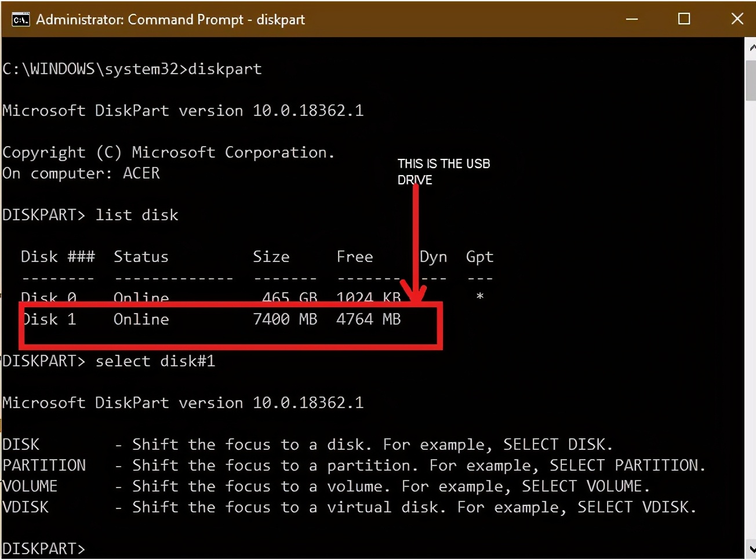Click the asterisk in the Gpt column
This screenshot has height=560, width=756.
click(479, 297)
